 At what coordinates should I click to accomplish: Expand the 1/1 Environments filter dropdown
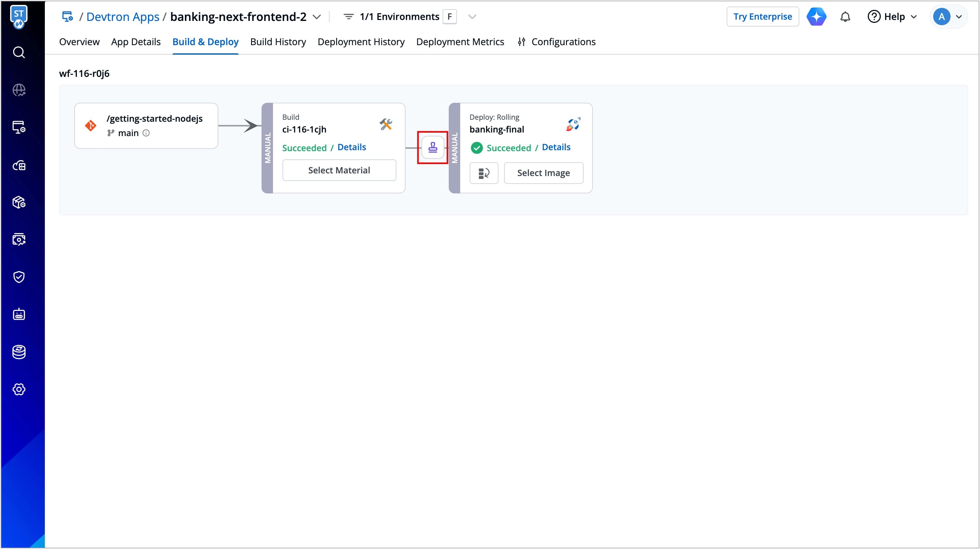[x=472, y=17]
